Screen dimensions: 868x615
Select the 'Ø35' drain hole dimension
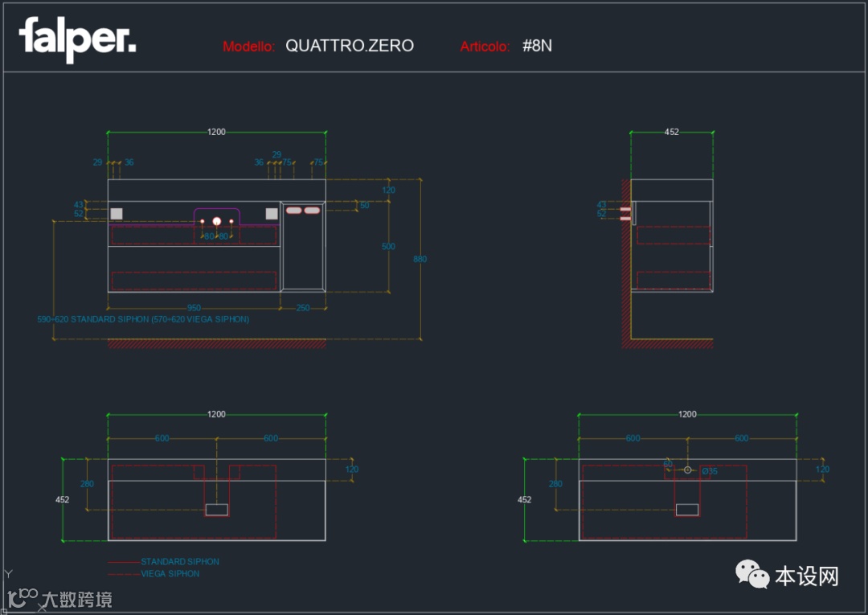point(710,471)
